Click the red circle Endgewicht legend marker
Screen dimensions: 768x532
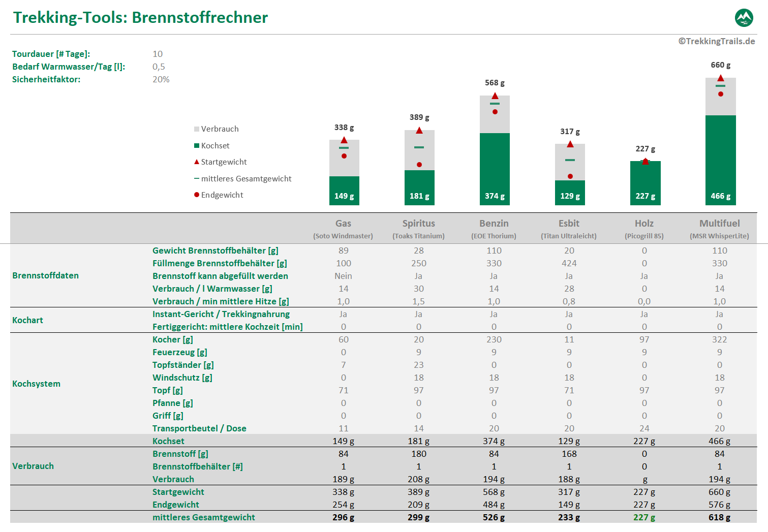pyautogui.click(x=197, y=195)
